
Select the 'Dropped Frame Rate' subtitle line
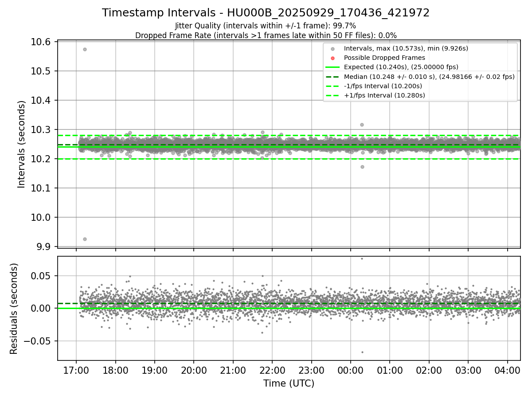[x=266, y=35]
